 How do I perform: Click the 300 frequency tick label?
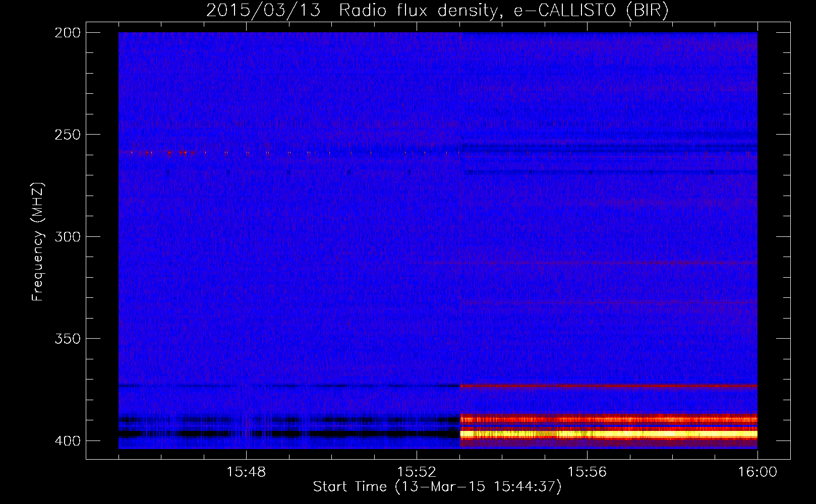coord(68,236)
